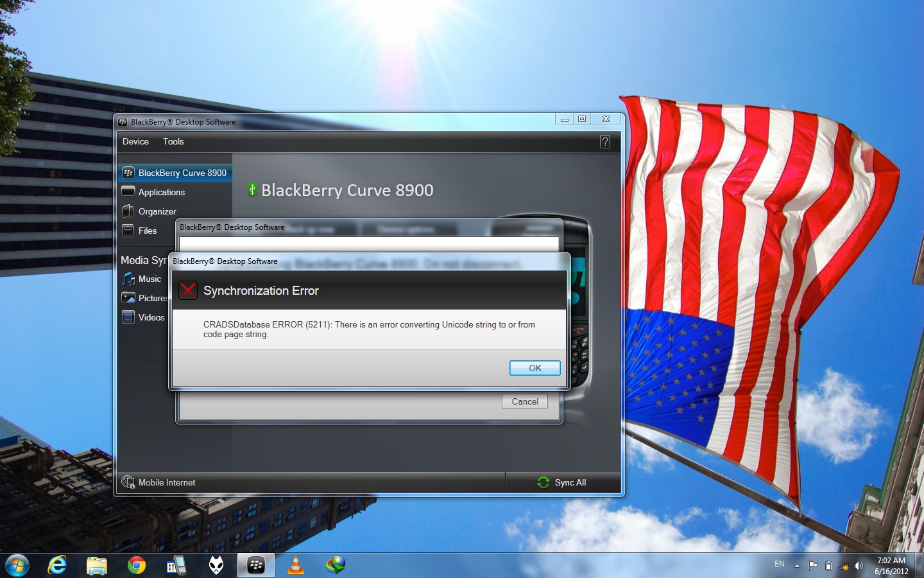Select Pictures under Media Sync

pyautogui.click(x=152, y=298)
